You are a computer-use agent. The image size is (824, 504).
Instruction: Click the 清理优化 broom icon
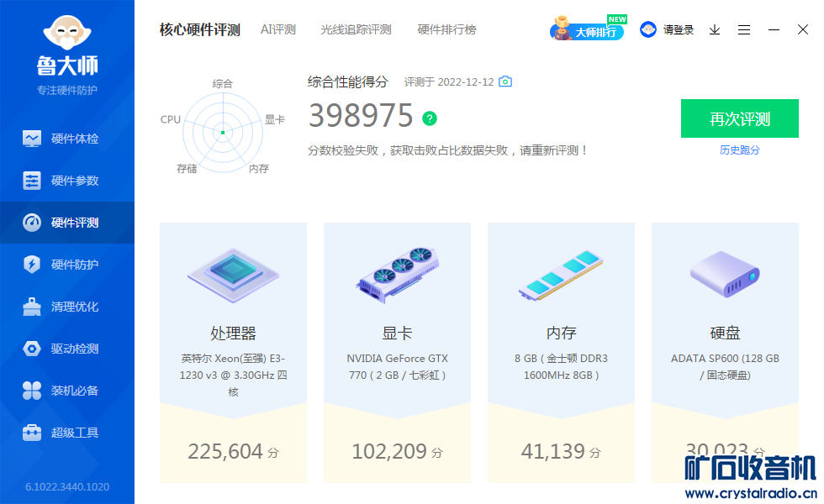coord(32,307)
